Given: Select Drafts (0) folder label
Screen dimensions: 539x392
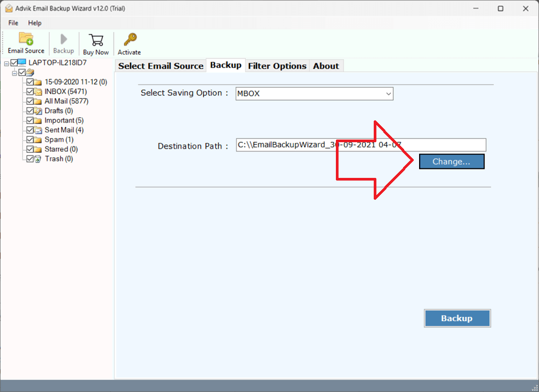Looking at the screenshot, I should pos(59,111).
